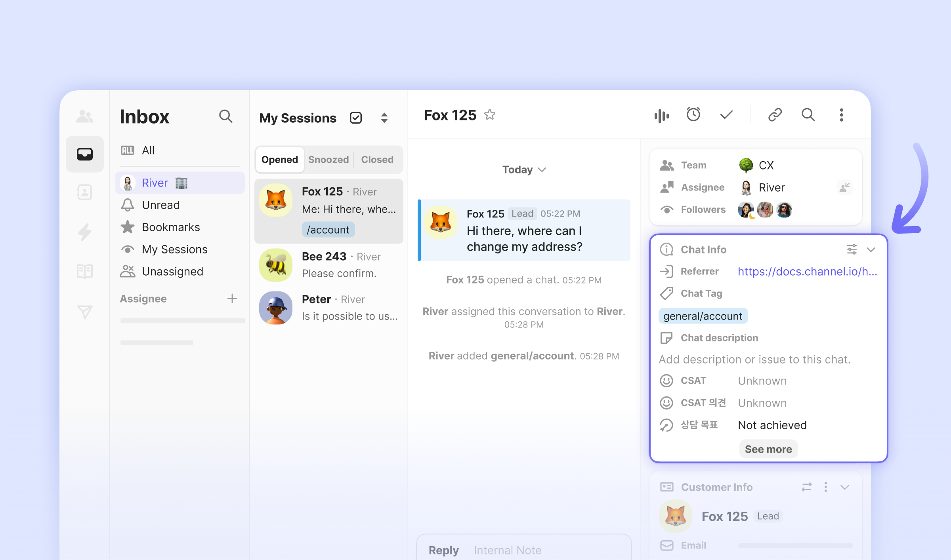
Task: Click the audio waveform icon in header
Action: 661,116
